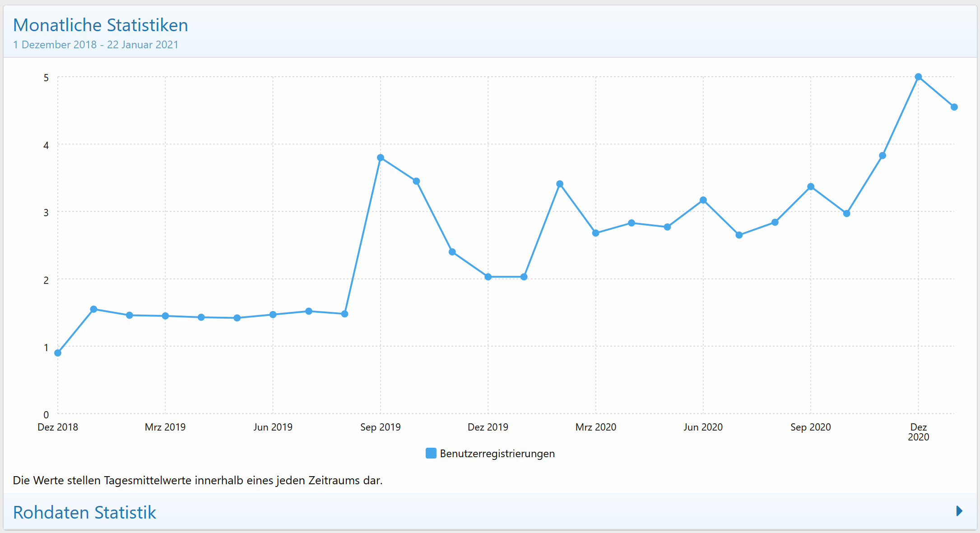Screen dimensions: 980x533
Task: Click the Tagesmittelwerte explanatory note text
Action: (x=197, y=480)
